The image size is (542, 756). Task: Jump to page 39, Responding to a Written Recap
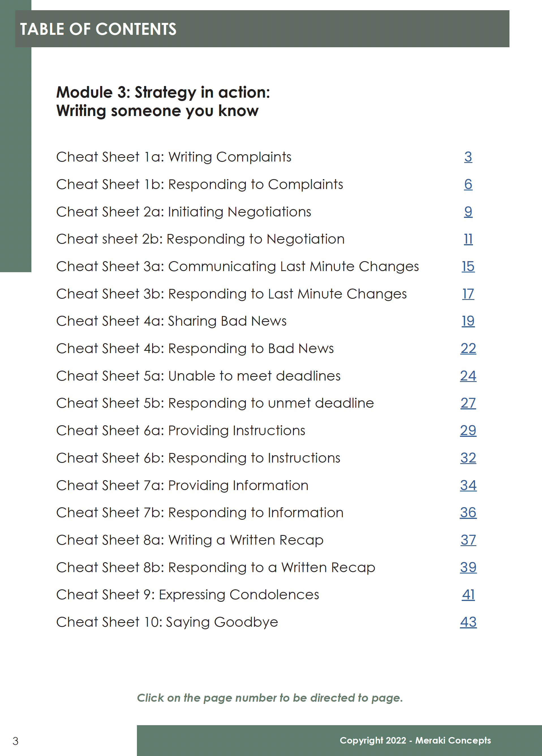point(468,567)
